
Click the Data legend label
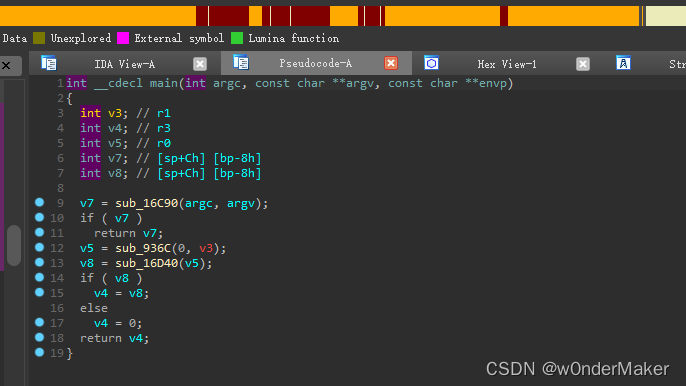(x=14, y=39)
